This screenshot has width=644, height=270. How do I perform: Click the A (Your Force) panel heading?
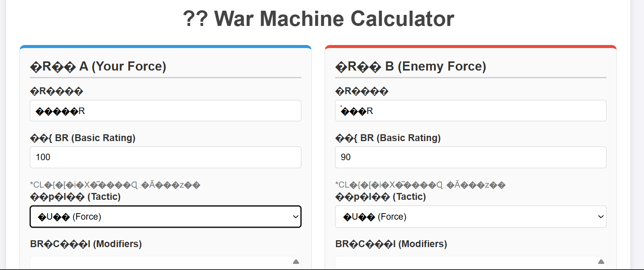(x=98, y=66)
